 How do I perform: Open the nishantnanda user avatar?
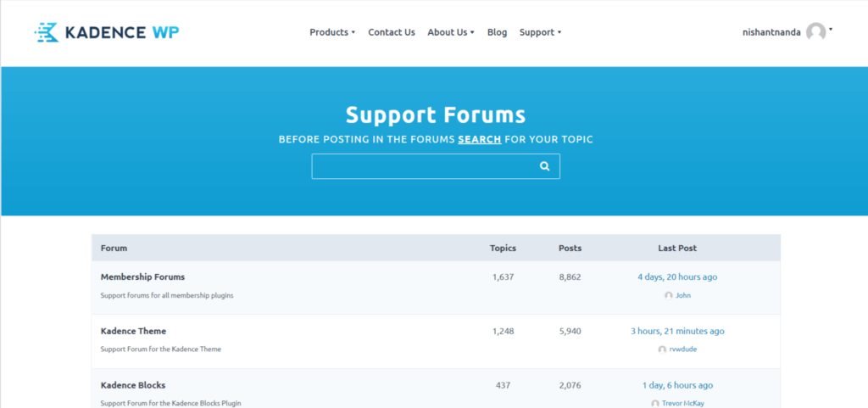click(x=816, y=32)
